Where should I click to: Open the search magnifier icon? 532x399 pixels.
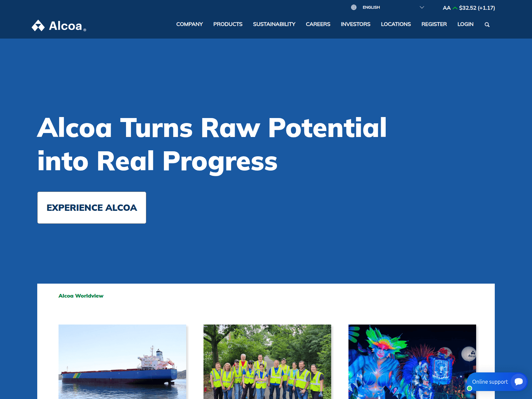tap(487, 25)
